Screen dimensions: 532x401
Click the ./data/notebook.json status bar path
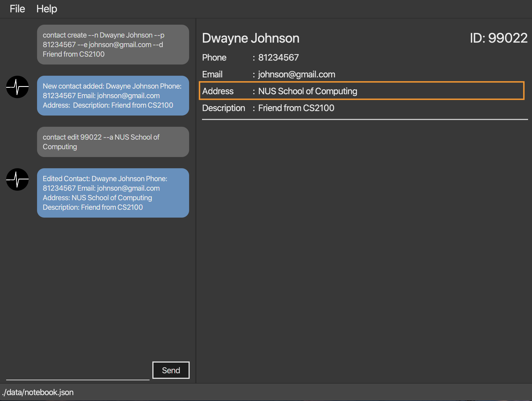pyautogui.click(x=38, y=392)
